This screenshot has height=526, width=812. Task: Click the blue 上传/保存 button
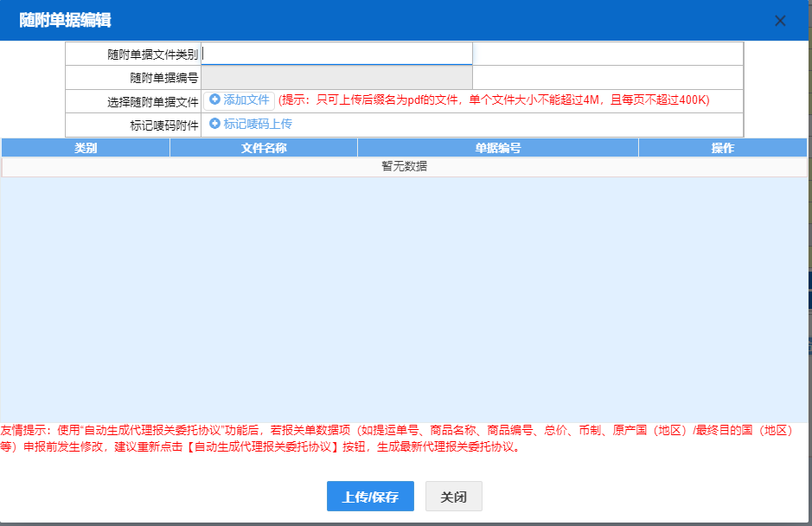pyautogui.click(x=370, y=497)
